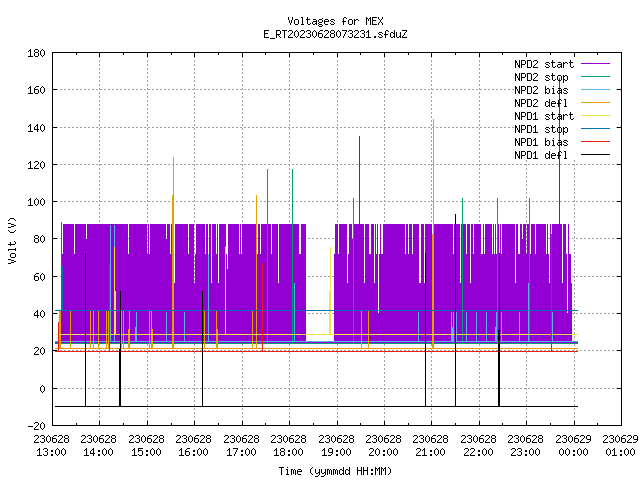Select the filename E_RT20230628073231.sfduZ subtitle
Image resolution: width=640 pixels, height=480 pixels.
pyautogui.click(x=335, y=34)
